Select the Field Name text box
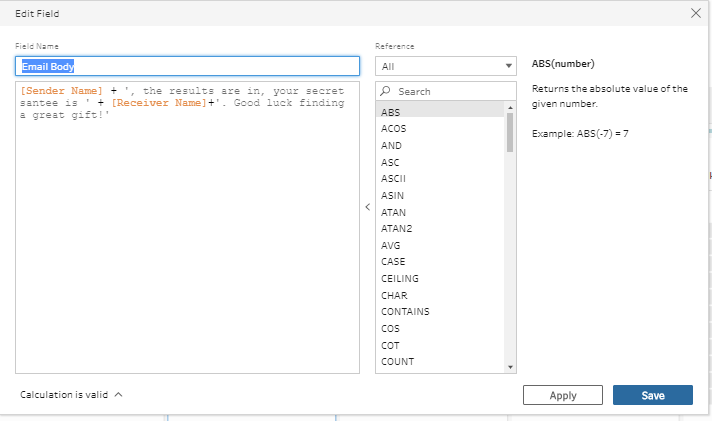The height and width of the screenshot is (421, 712). pos(187,66)
